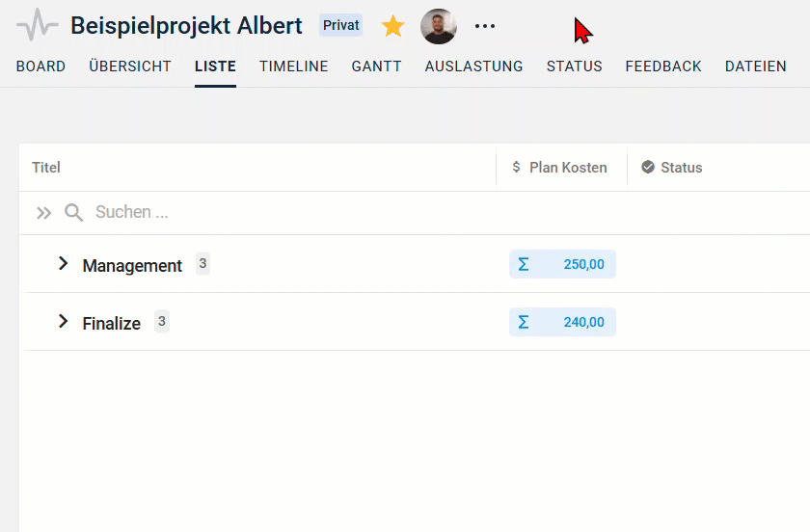Screen dimensions: 810x532
Task: Switch to the Timeline tab
Action: pyautogui.click(x=293, y=66)
